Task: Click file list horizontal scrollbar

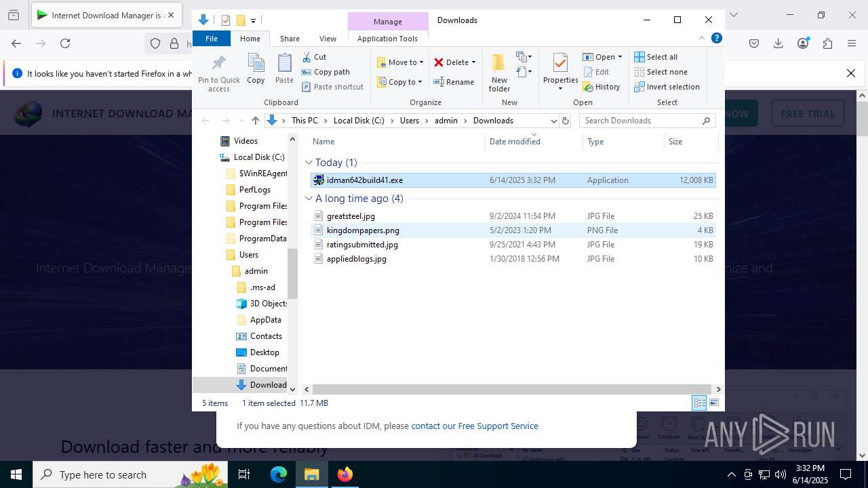Action: click(x=513, y=389)
